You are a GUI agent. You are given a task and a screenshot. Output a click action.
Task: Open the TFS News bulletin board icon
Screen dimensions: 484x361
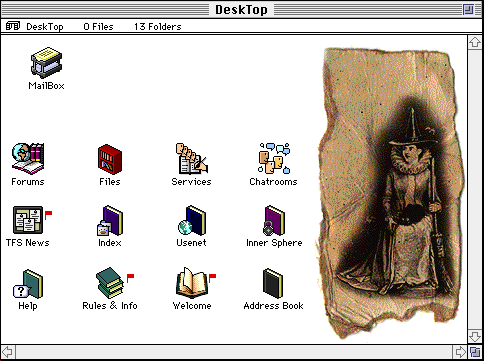28,220
